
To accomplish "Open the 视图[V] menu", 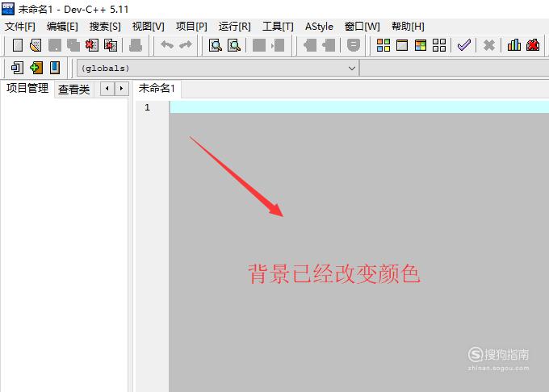I will click(x=148, y=27).
